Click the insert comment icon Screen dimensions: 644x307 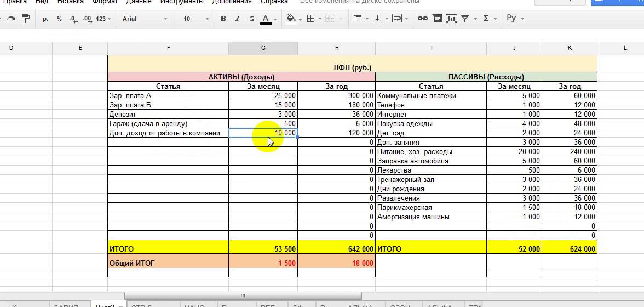point(437,19)
